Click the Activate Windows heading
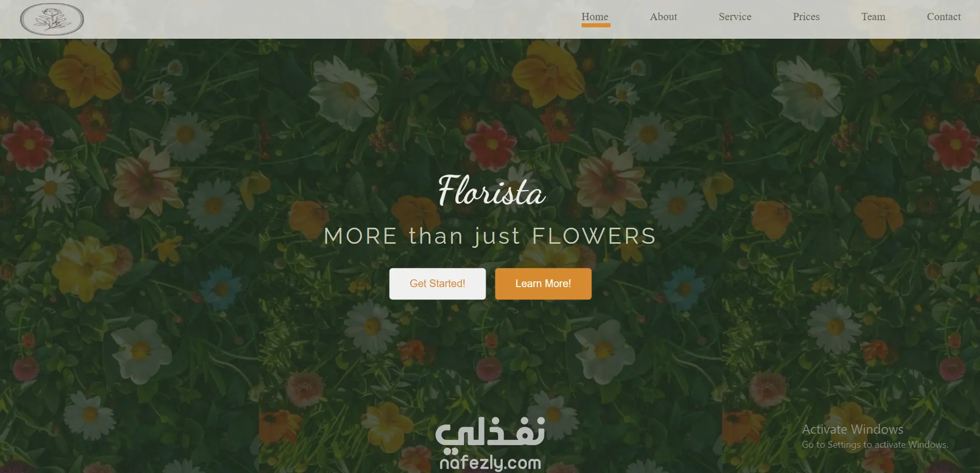The image size is (980, 473). click(x=853, y=429)
